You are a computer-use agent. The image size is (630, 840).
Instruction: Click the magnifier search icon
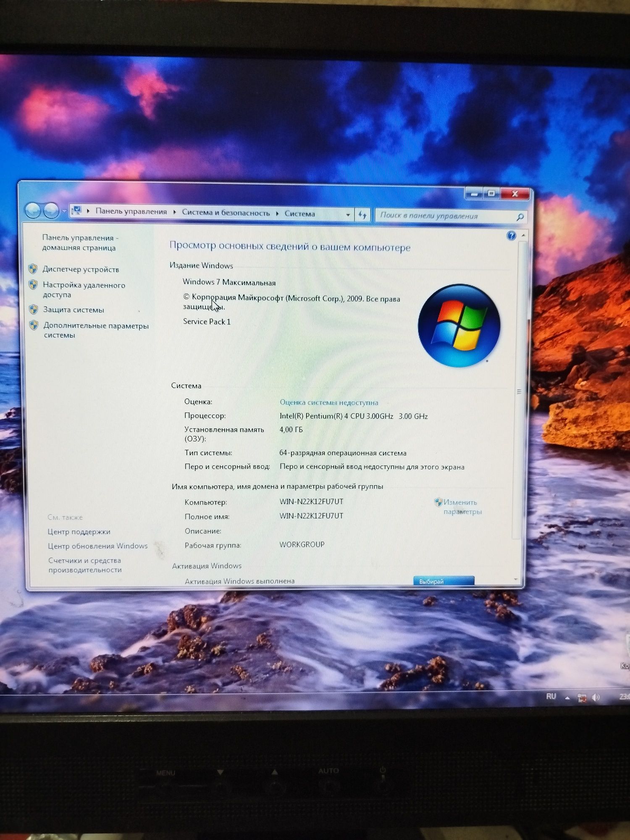pos(520,217)
